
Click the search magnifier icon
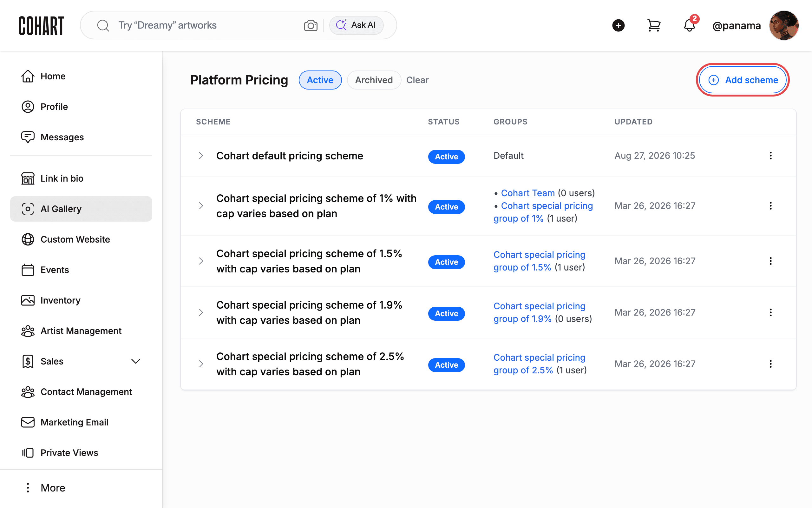(103, 25)
